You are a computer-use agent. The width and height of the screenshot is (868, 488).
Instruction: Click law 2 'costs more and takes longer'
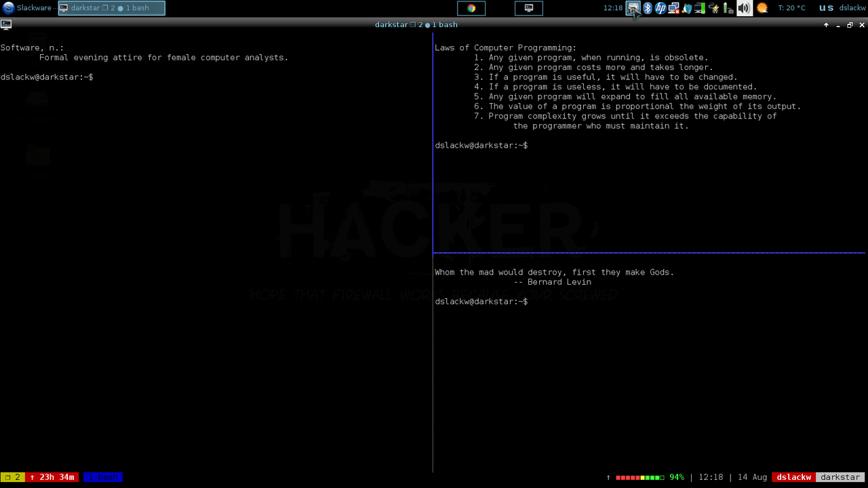coord(593,68)
